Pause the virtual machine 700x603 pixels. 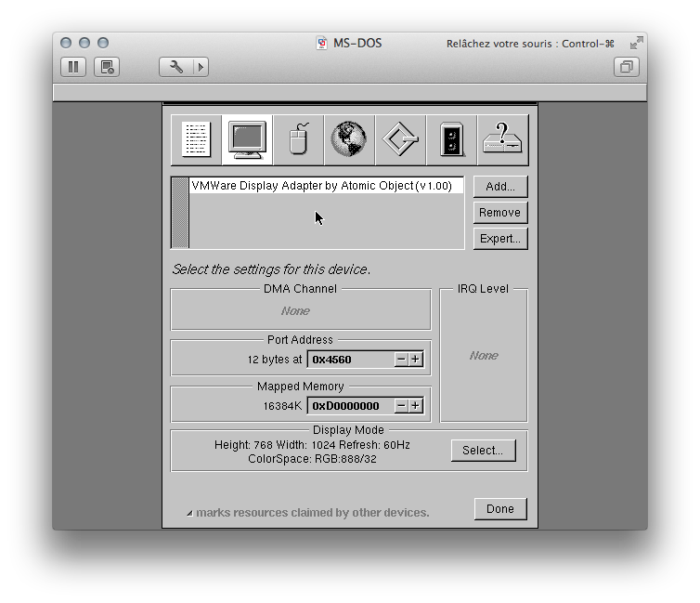tap(73, 67)
